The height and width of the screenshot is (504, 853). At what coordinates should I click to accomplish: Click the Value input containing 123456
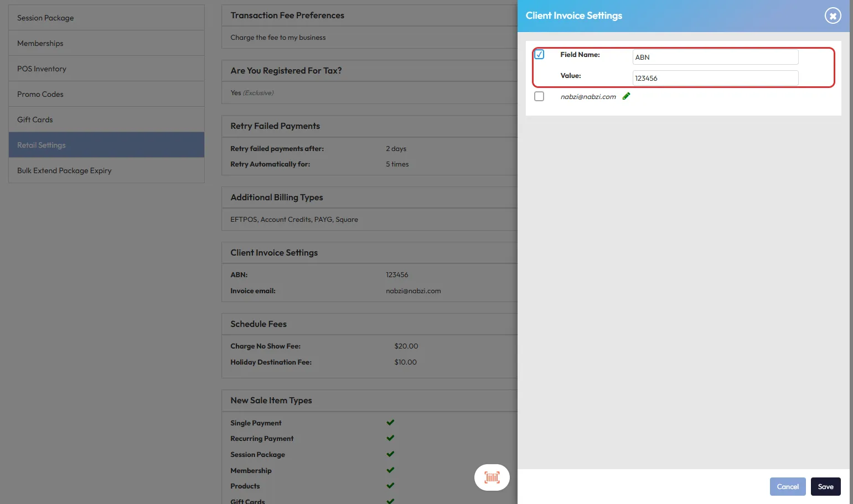pos(715,78)
